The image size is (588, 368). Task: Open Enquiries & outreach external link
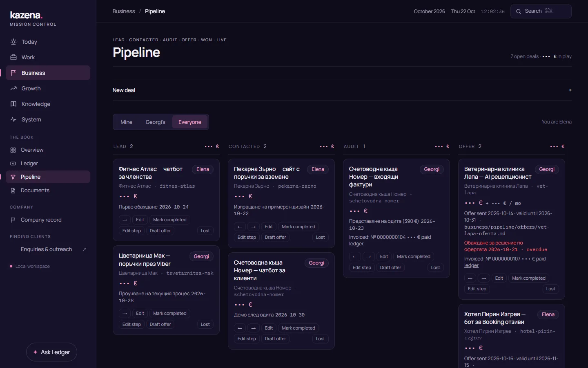tap(48, 249)
